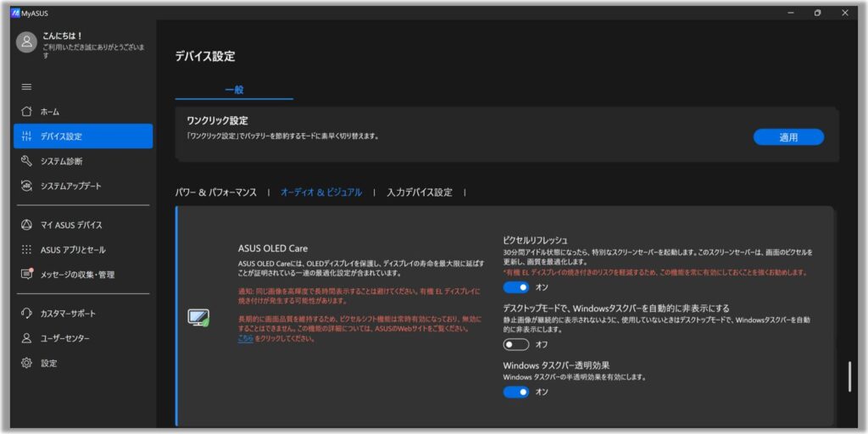This screenshot has width=868, height=434.
Task: Click the ユーザーセンター person icon
Action: (x=26, y=338)
